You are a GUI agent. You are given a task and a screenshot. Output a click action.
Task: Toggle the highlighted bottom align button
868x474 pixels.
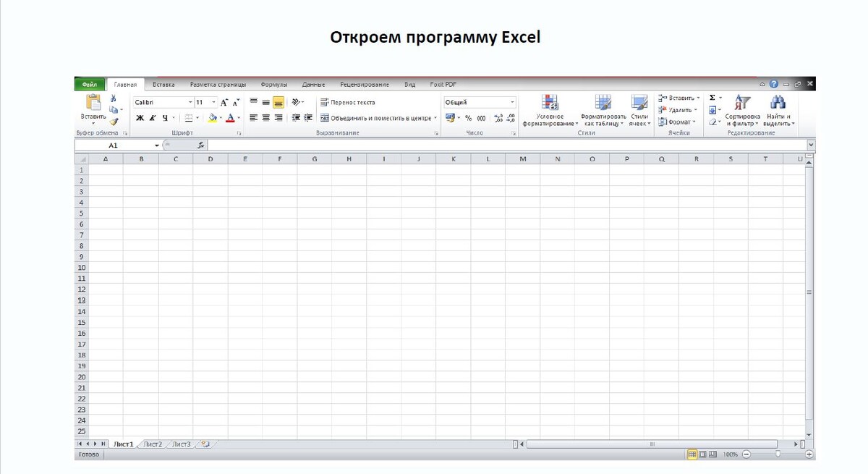[278, 103]
